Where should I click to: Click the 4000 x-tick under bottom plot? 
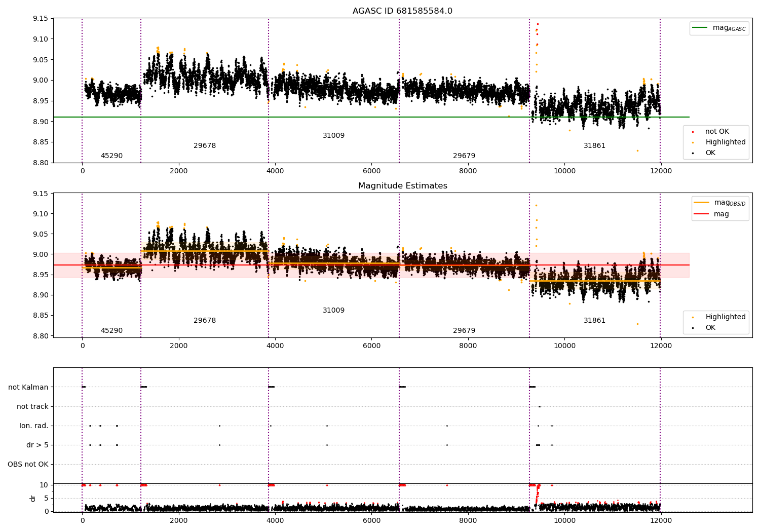click(x=275, y=521)
